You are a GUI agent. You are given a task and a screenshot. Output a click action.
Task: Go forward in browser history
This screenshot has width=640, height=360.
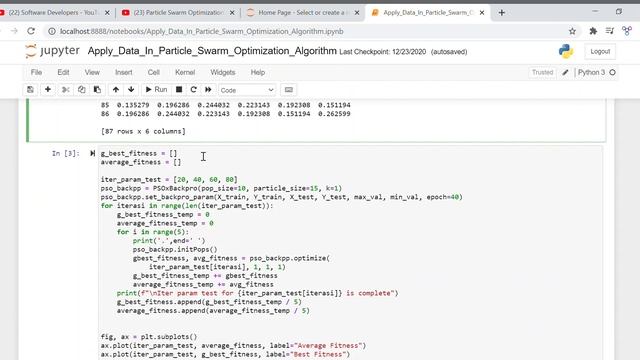tap(14, 31)
